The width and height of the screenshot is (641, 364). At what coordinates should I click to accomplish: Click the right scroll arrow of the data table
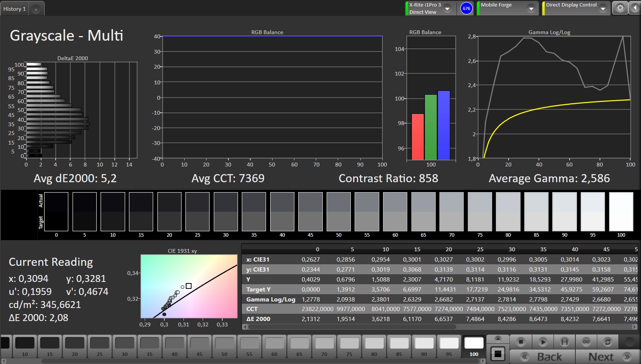click(634, 327)
